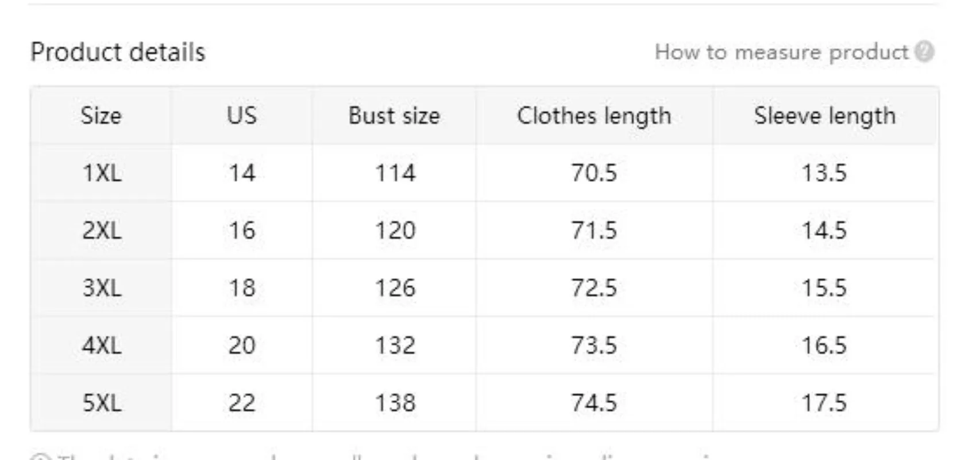Select the 2XL size row label

coord(102,230)
